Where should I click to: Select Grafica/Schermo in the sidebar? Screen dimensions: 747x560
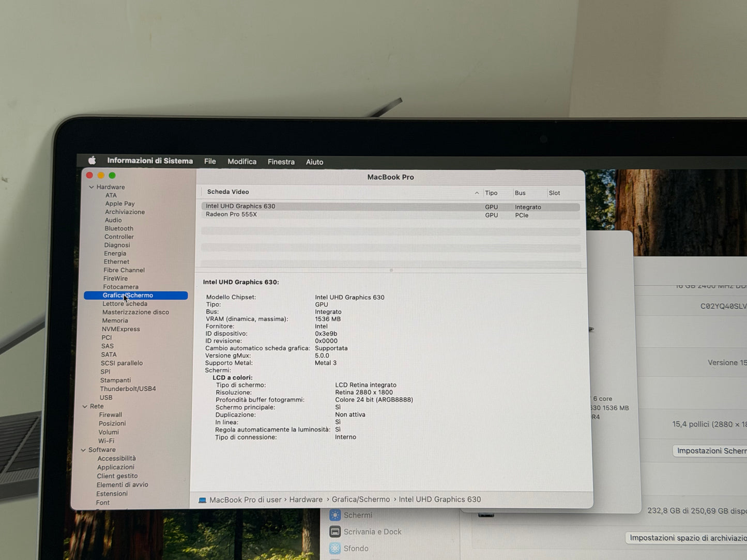(136, 295)
